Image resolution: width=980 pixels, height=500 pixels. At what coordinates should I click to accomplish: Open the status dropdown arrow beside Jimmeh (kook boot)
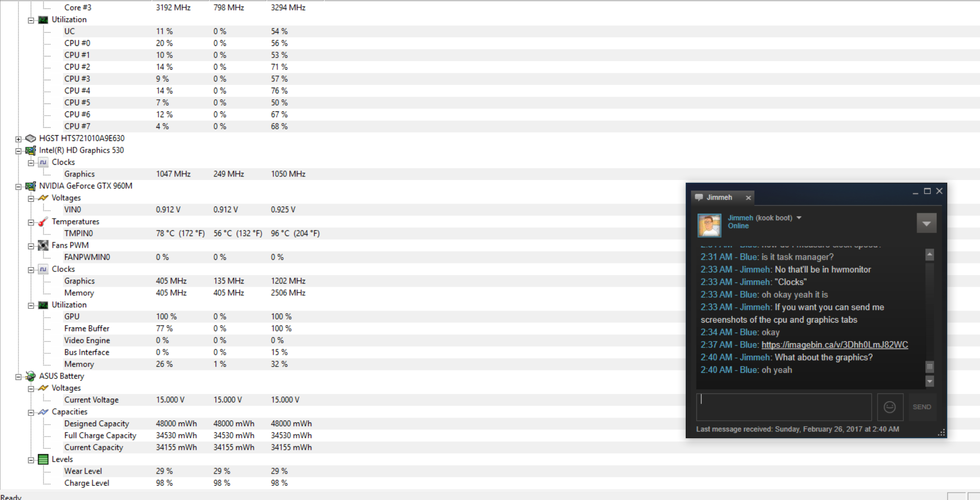pos(799,218)
